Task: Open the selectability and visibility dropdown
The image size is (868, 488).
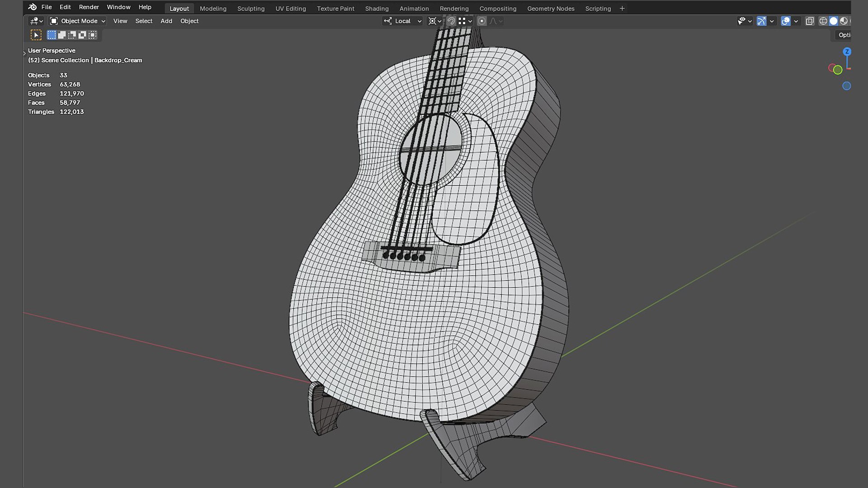Action: (744, 21)
